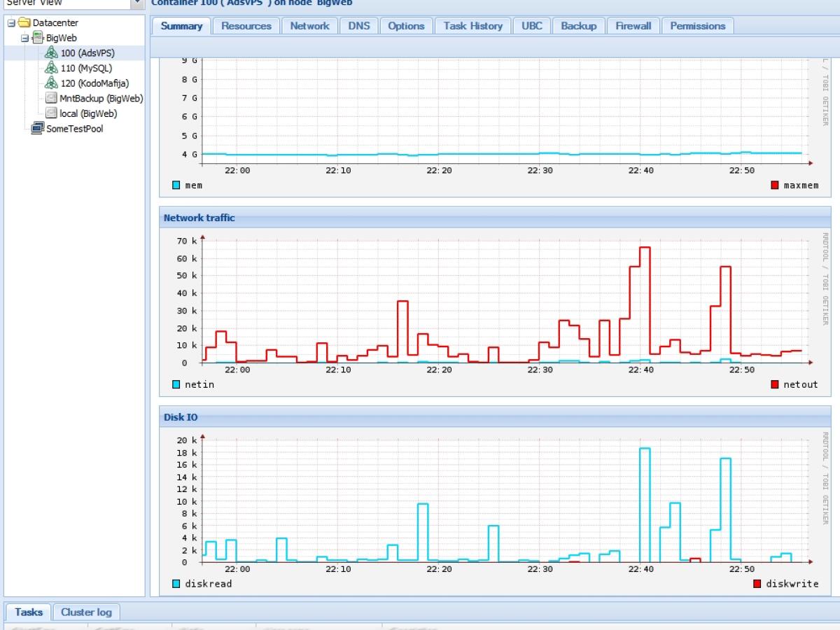
Task: Click the red netout legend swatch
Action: [775, 384]
